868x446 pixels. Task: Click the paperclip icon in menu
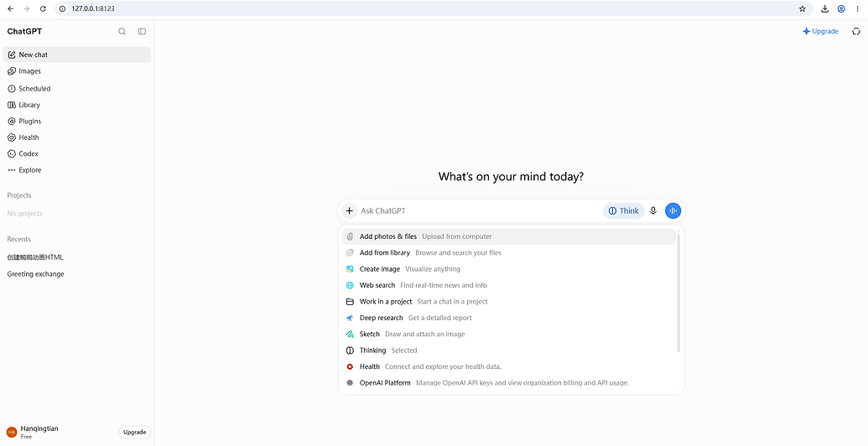click(350, 236)
